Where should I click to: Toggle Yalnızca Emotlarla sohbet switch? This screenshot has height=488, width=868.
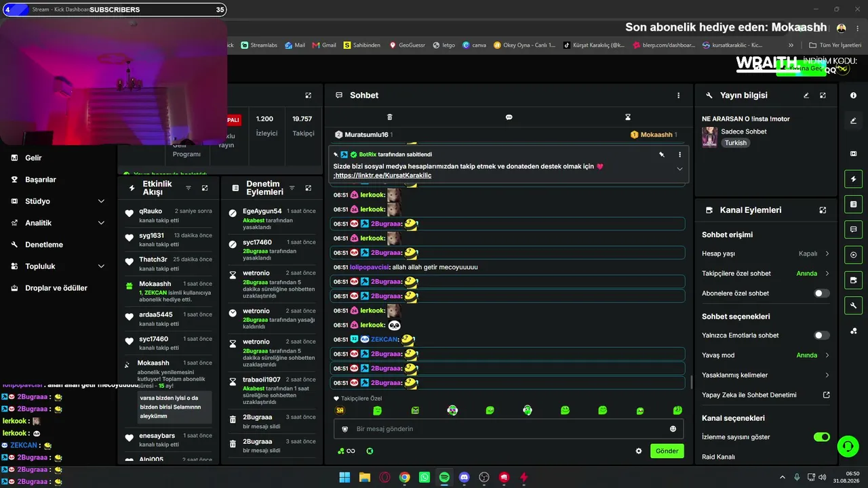click(x=821, y=335)
